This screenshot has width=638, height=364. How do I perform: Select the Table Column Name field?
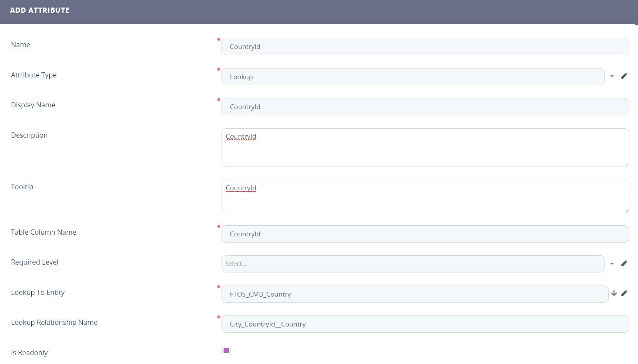pyautogui.click(x=425, y=234)
